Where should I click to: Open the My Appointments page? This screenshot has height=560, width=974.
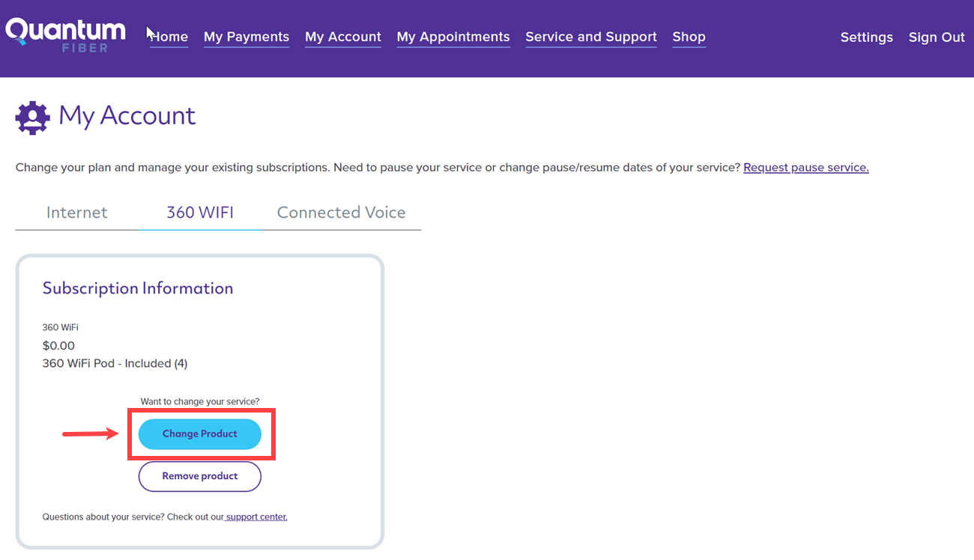(453, 37)
